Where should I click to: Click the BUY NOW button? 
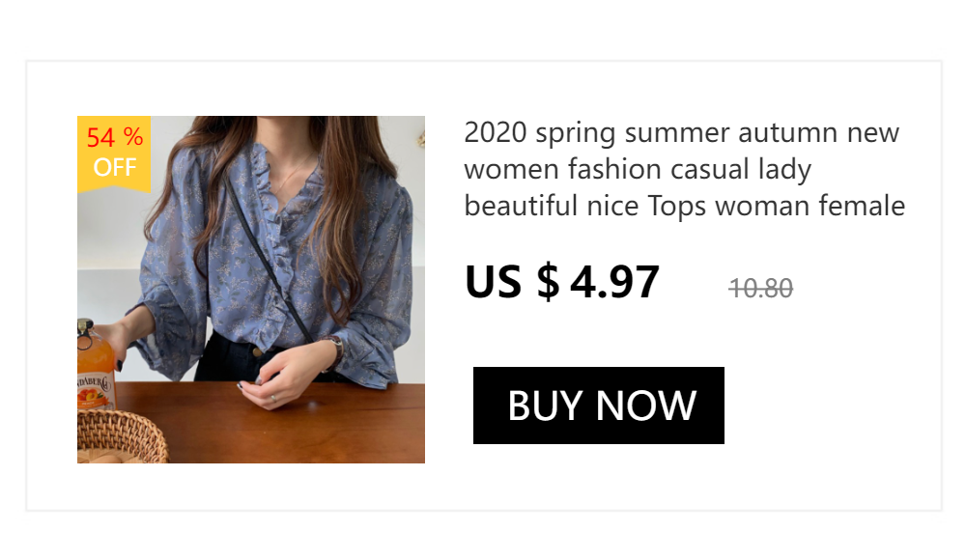point(599,406)
